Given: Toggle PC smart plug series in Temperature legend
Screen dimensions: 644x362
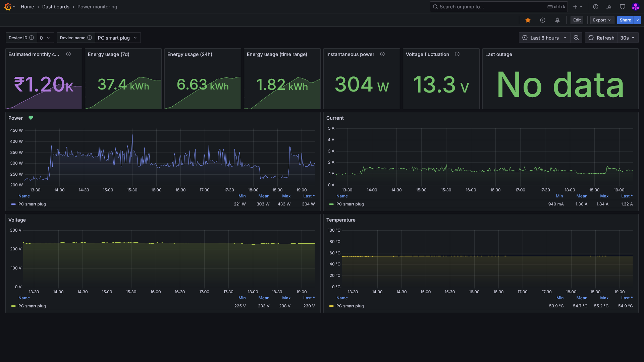Looking at the screenshot, I should (350, 306).
